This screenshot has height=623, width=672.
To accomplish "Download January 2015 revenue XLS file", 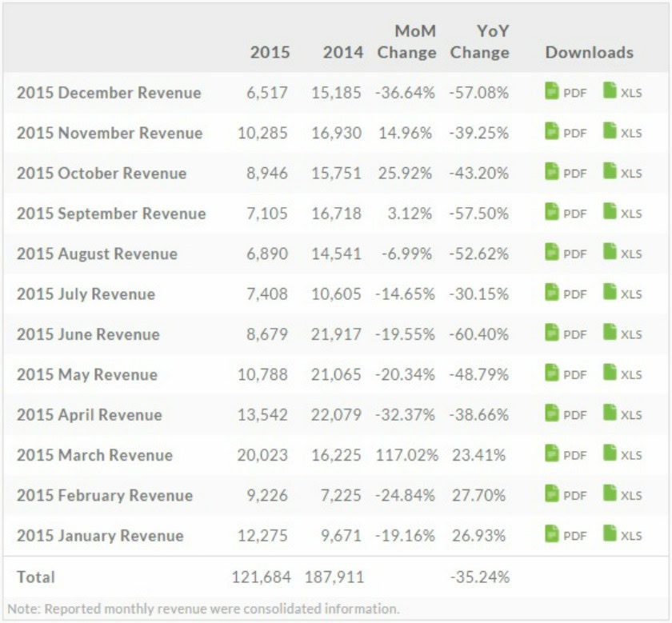I will [x=622, y=536].
